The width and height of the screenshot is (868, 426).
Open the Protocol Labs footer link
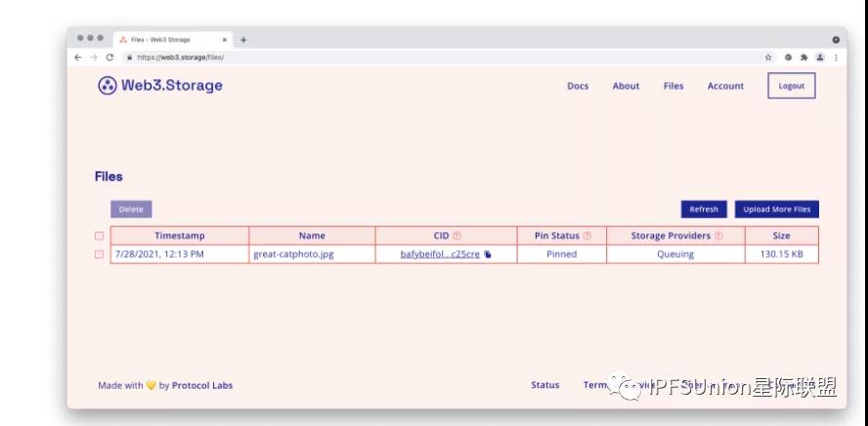(x=202, y=386)
